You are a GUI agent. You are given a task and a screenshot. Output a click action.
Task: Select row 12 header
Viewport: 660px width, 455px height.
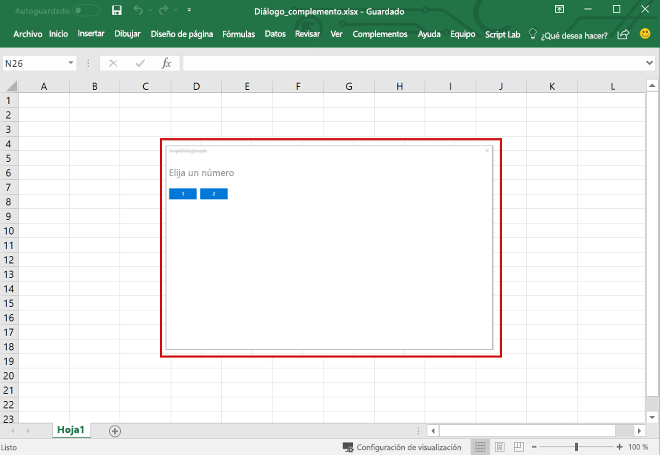9,260
